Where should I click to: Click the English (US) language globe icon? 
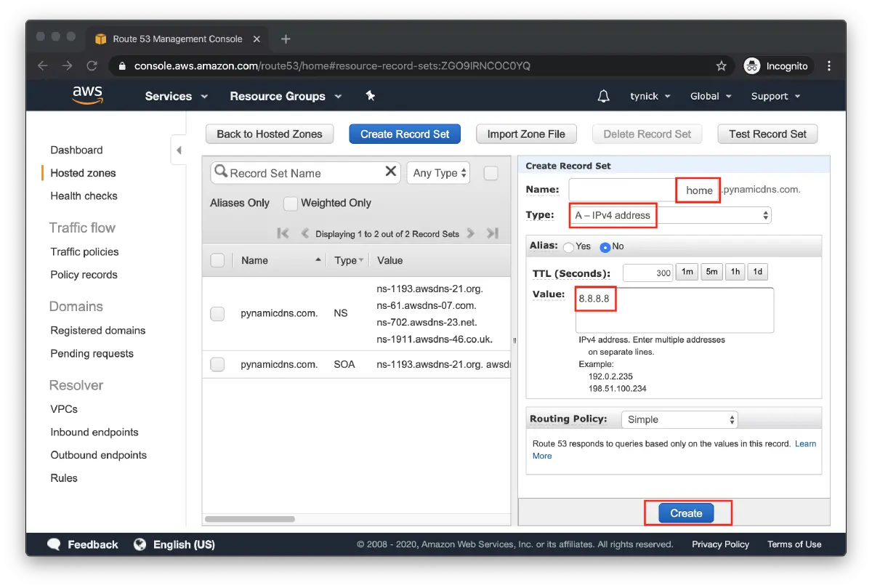tap(140, 544)
